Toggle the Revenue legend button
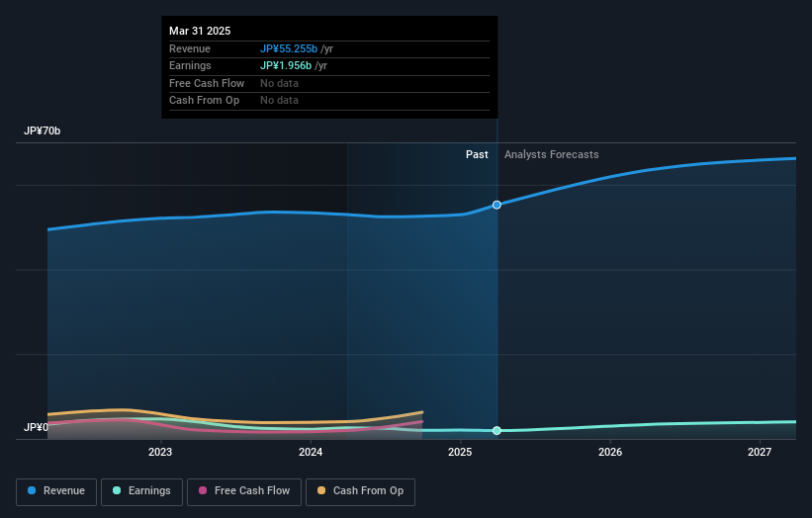 56,491
